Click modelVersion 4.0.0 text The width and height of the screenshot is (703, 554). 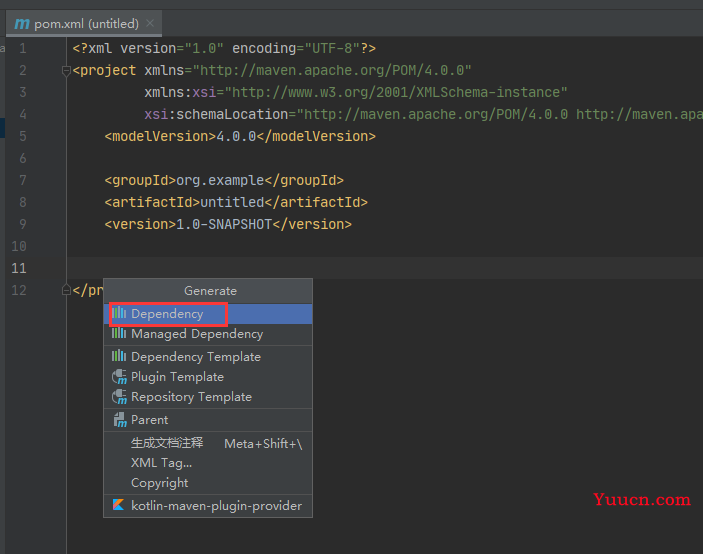[236, 136]
